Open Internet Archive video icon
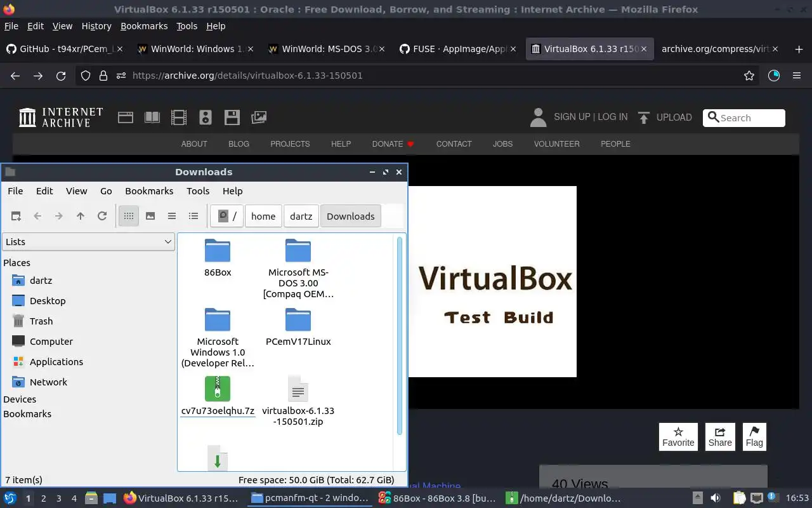Screen dimensions: 812x508 [179, 117]
